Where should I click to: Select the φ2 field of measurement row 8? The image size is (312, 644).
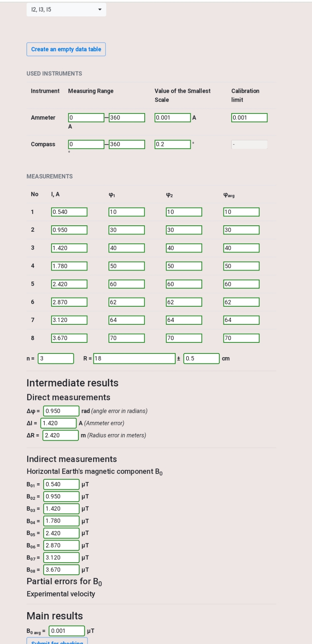[x=184, y=338]
